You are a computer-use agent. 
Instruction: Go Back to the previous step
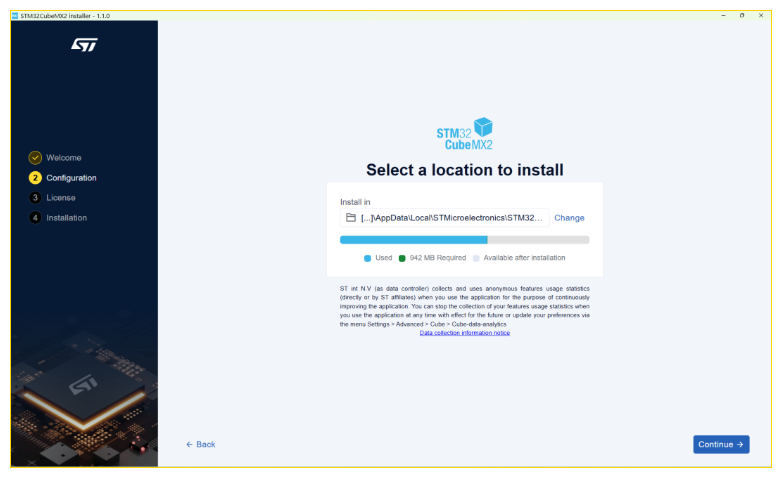click(200, 444)
